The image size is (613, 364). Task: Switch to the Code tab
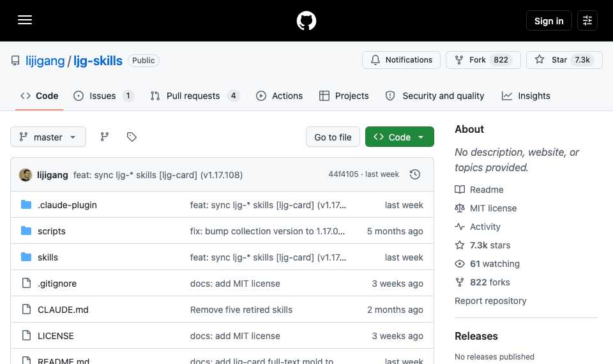40,96
